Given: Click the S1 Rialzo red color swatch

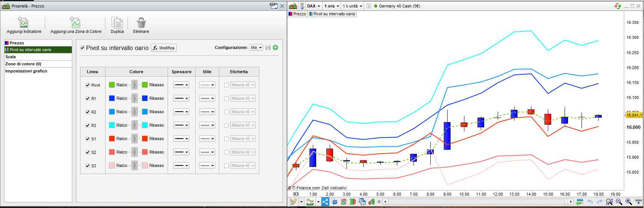Looking at the screenshot, I should 112,139.
